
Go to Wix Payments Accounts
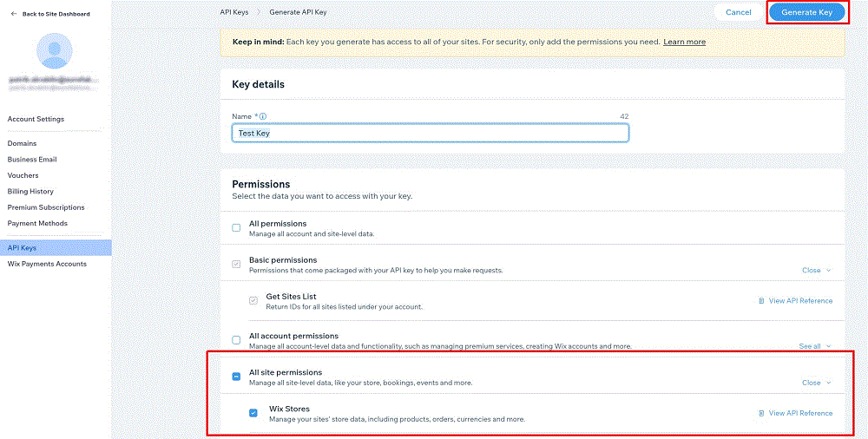[47, 264]
